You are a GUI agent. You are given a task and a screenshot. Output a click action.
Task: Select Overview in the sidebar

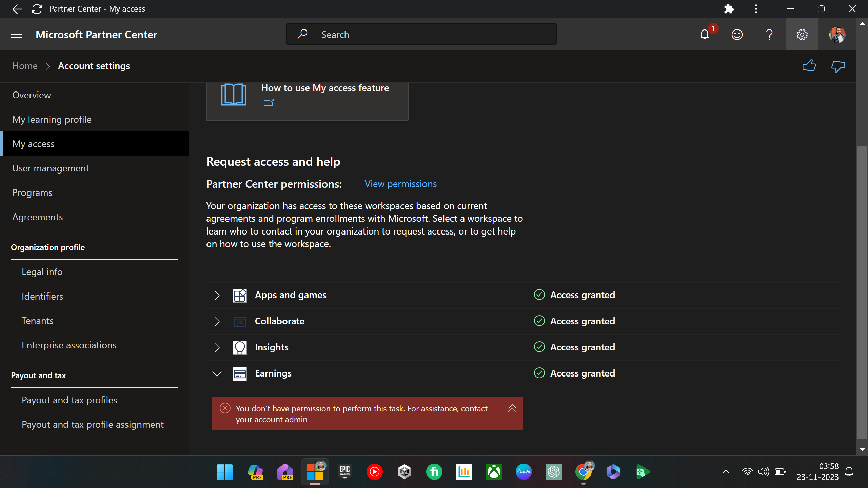coord(94,95)
